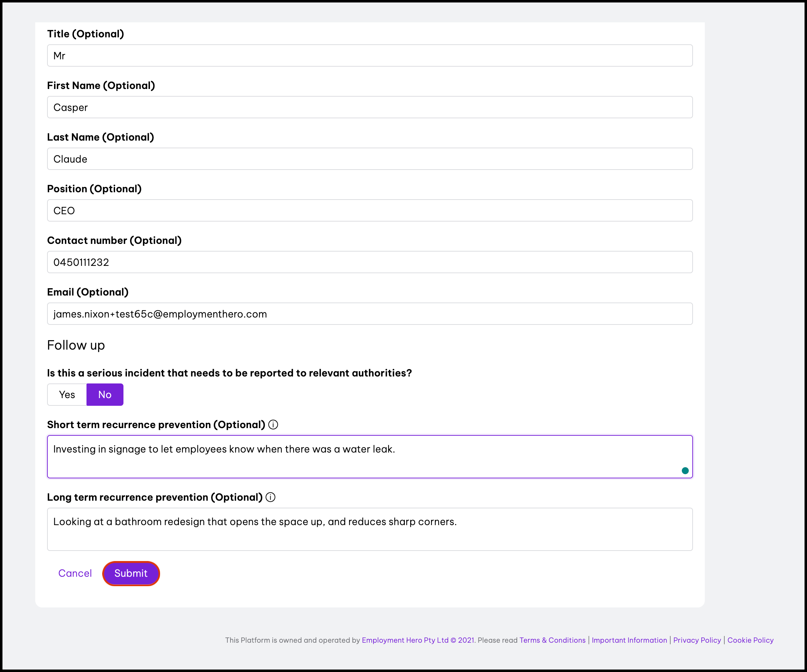Image resolution: width=807 pixels, height=672 pixels.
Task: Edit the Last Name input field
Action: click(x=369, y=159)
